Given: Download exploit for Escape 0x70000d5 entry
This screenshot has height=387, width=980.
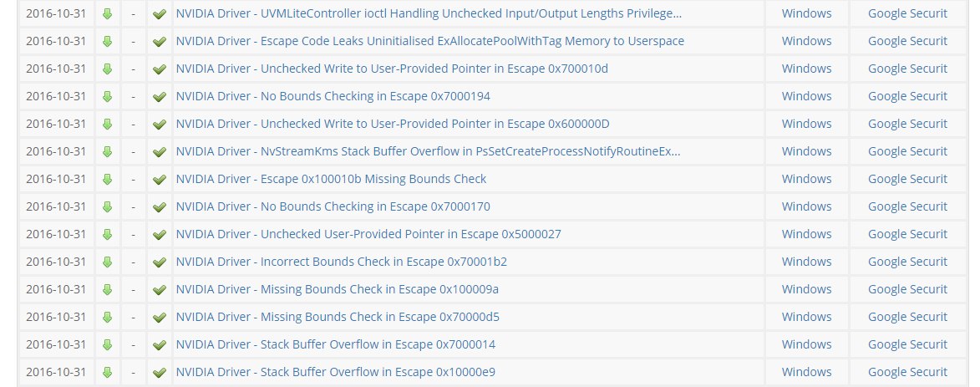Looking at the screenshot, I should pyautogui.click(x=107, y=318).
